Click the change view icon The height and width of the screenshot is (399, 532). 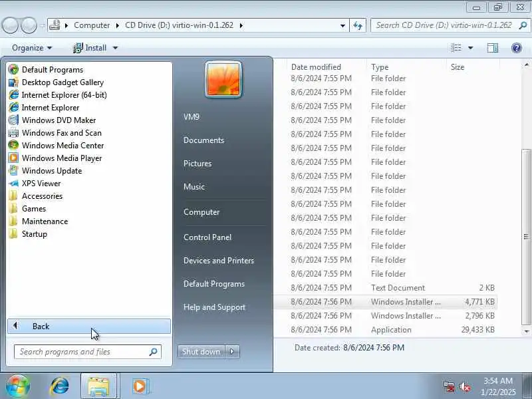(456, 48)
